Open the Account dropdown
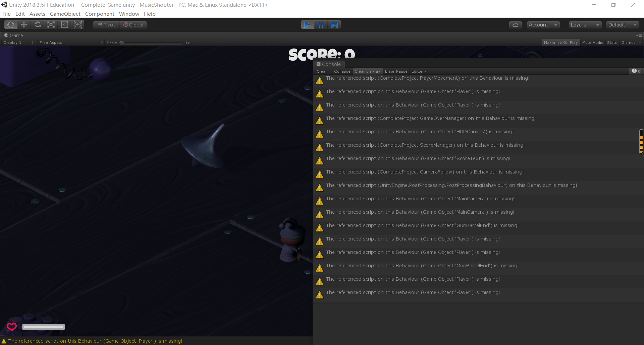The image size is (644, 345). 543,25
